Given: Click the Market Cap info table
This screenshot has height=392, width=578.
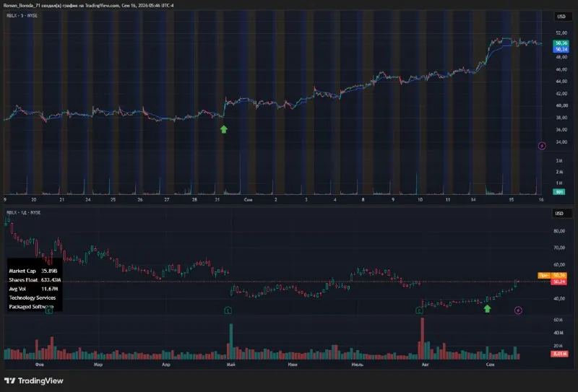Looking at the screenshot, I should [x=35, y=289].
